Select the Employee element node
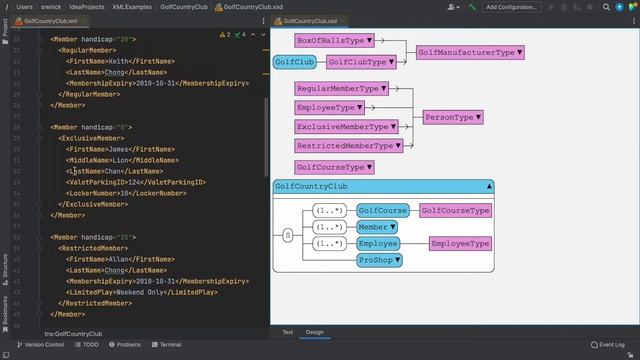Viewport: 640px width, 360px height. [378, 244]
